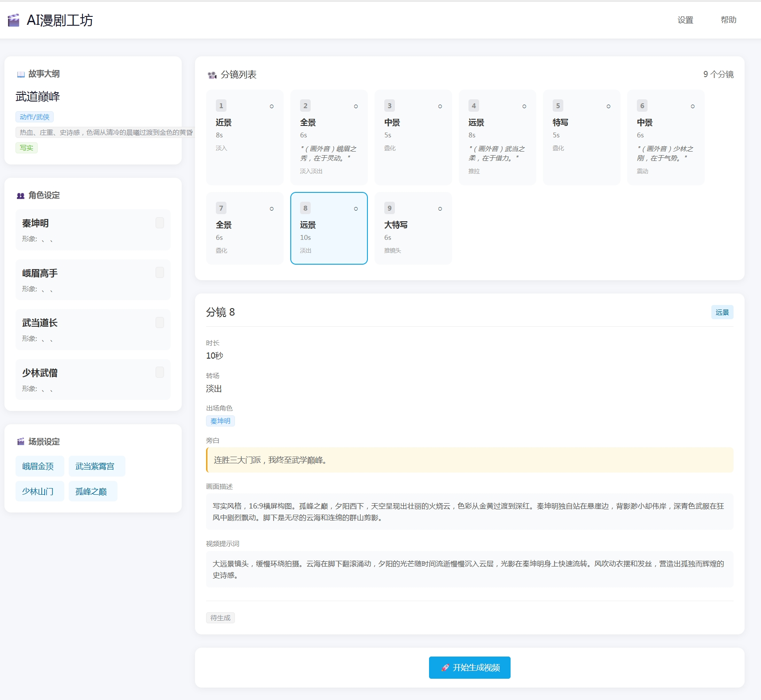Screen dimensions: 761x700
Task: Click the 震动 transition on shot 6
Action: tap(643, 171)
